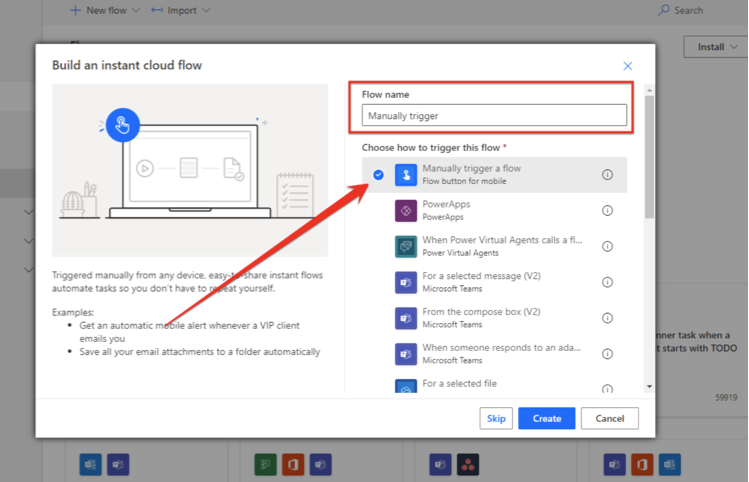Open the Install dropdown button
The width and height of the screenshot is (749, 482).
715,47
